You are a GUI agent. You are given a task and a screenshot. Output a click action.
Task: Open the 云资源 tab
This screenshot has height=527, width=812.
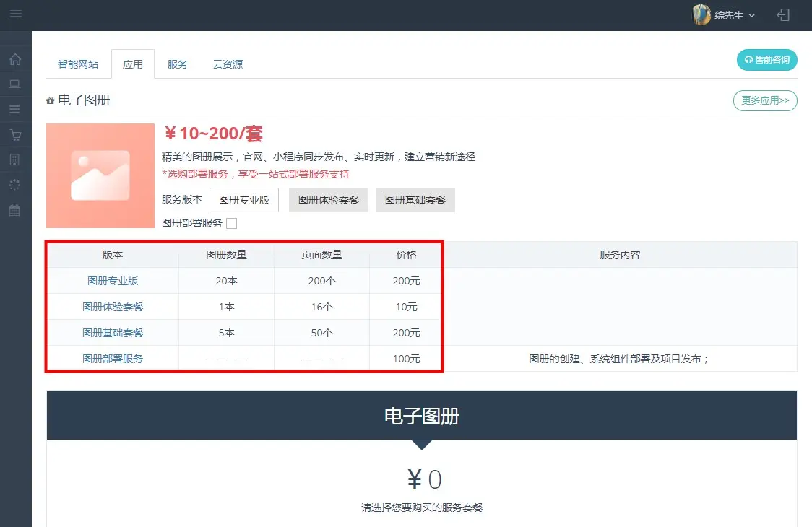(x=228, y=64)
